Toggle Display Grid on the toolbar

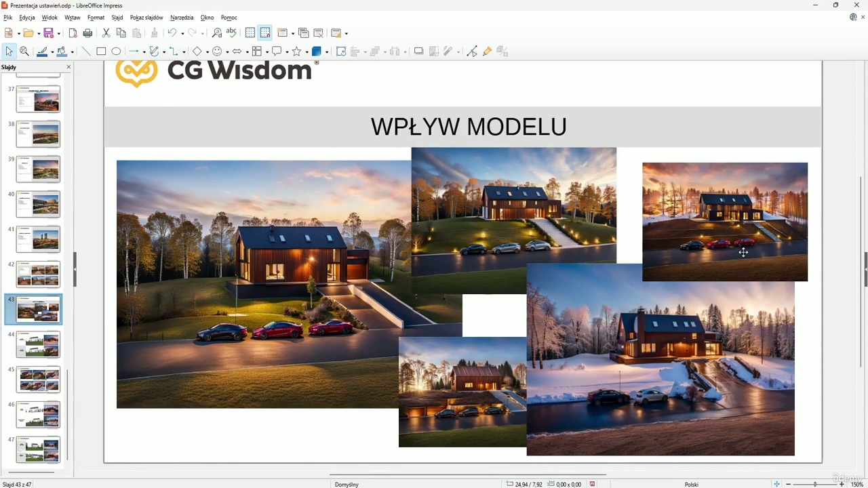(250, 33)
